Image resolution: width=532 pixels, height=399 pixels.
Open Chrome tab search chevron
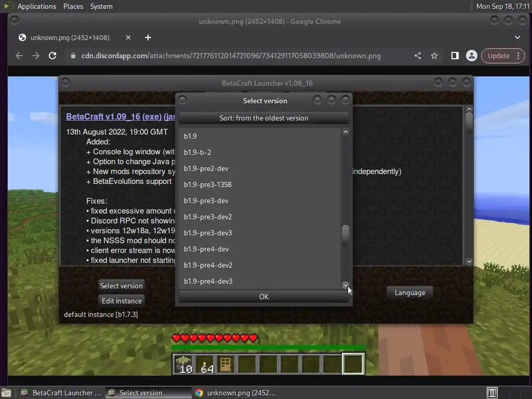pyautogui.click(x=517, y=37)
